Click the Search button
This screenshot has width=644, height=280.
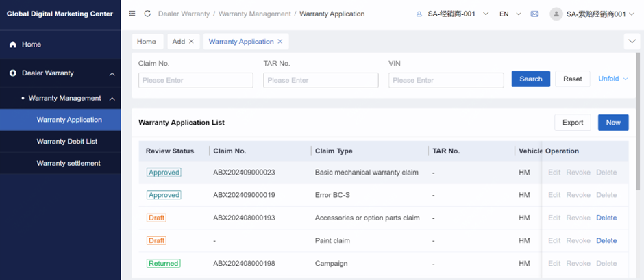click(x=531, y=79)
